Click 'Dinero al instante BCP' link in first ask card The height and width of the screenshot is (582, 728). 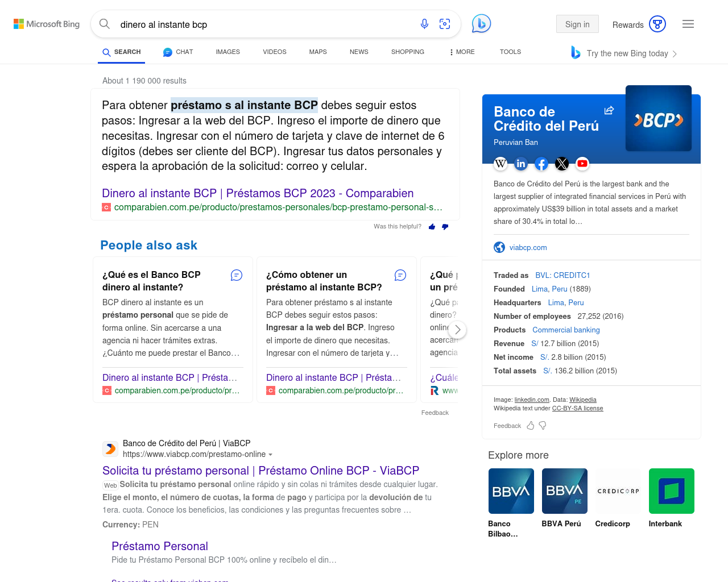tap(169, 377)
